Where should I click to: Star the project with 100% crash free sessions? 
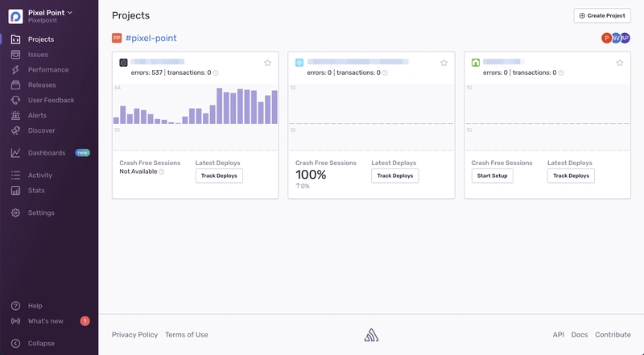pos(444,63)
